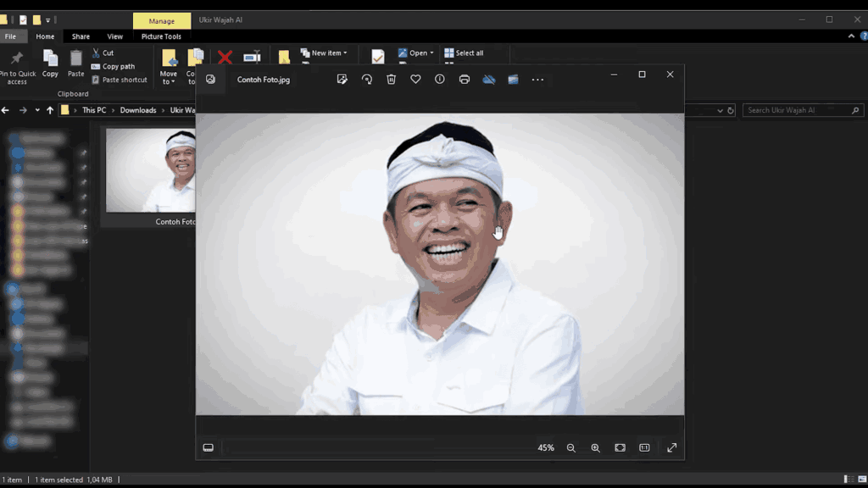This screenshot has width=868, height=488.
Task: Enter full screen with the expand arrows icon
Action: (x=671, y=447)
